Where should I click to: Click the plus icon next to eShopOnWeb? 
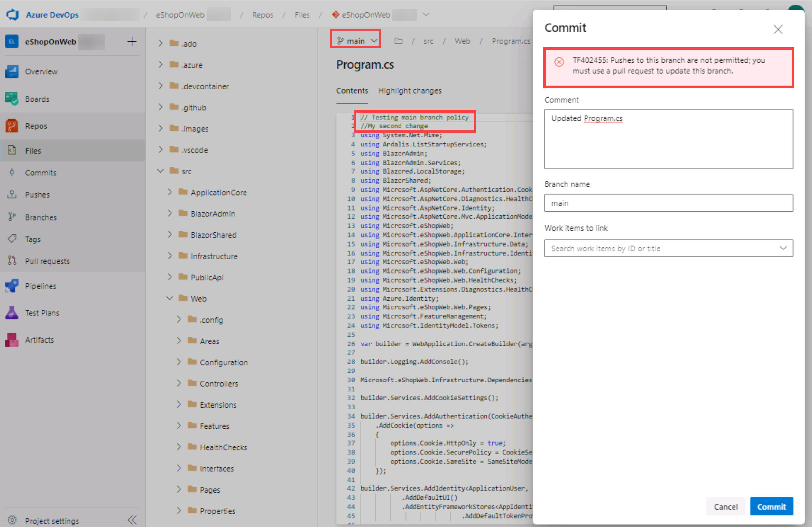tap(132, 42)
